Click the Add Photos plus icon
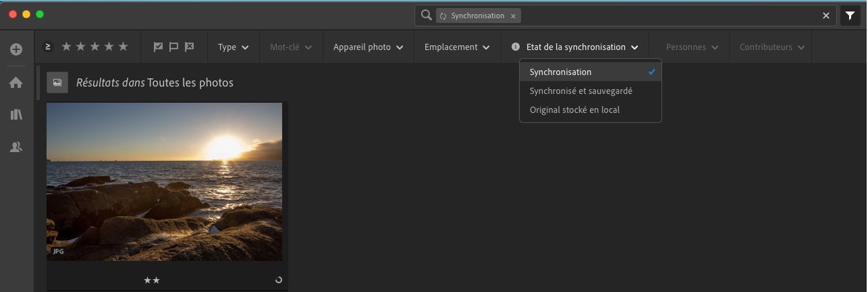 tap(16, 49)
